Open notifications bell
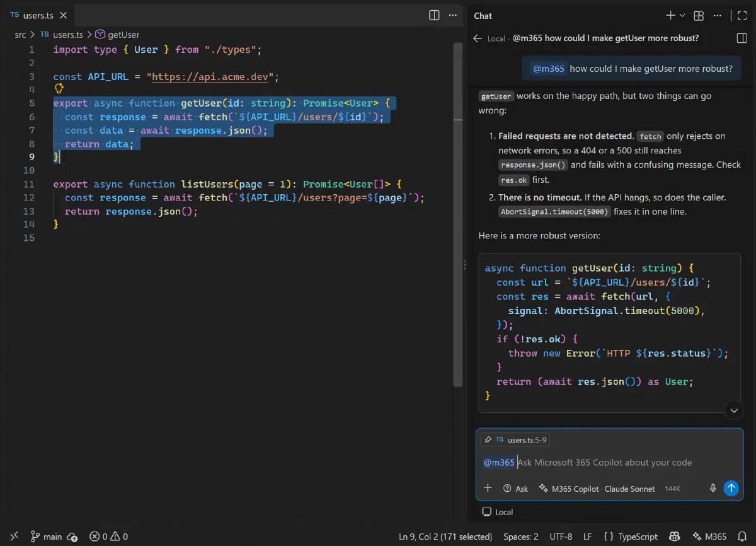 742,537
